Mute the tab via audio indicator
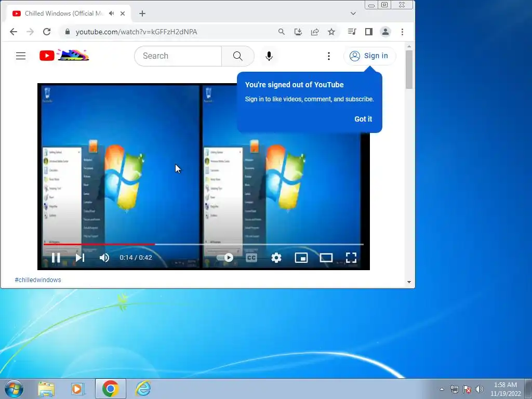 pos(111,13)
